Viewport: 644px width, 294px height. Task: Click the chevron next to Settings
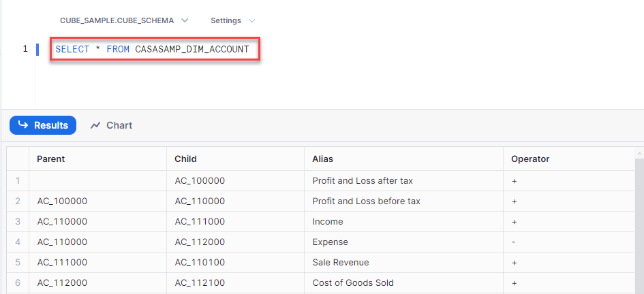(x=252, y=20)
